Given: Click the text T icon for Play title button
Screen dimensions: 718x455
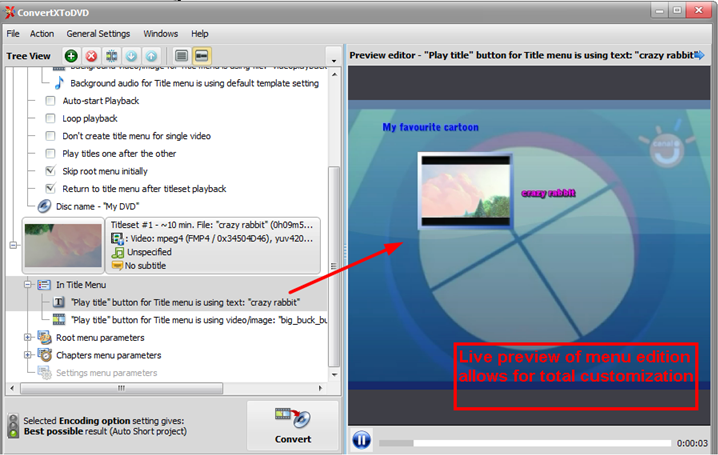Looking at the screenshot, I should [x=59, y=302].
